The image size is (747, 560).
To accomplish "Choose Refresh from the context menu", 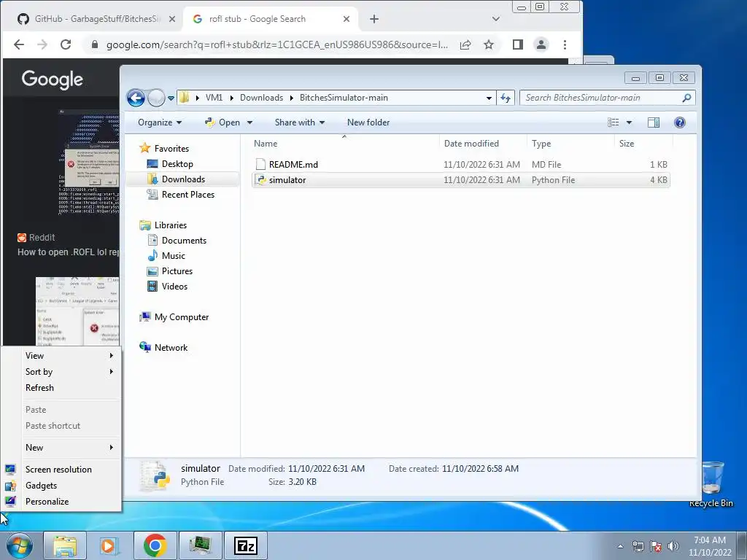I will pyautogui.click(x=61, y=388).
